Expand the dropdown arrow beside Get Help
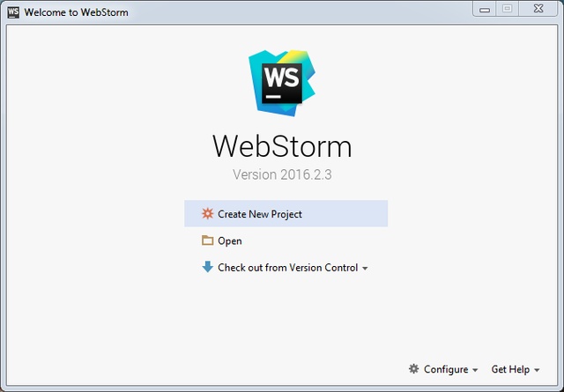Viewport: 564px width, 392px height. coord(537,370)
